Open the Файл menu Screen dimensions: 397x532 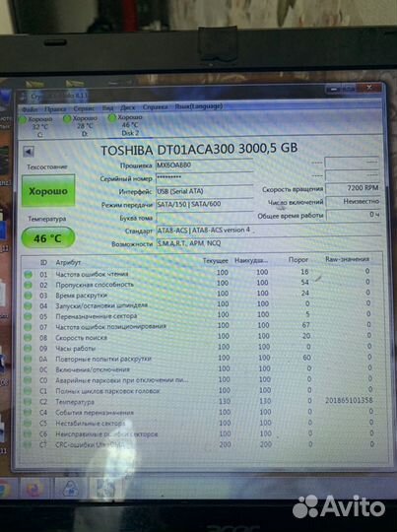tap(30, 109)
